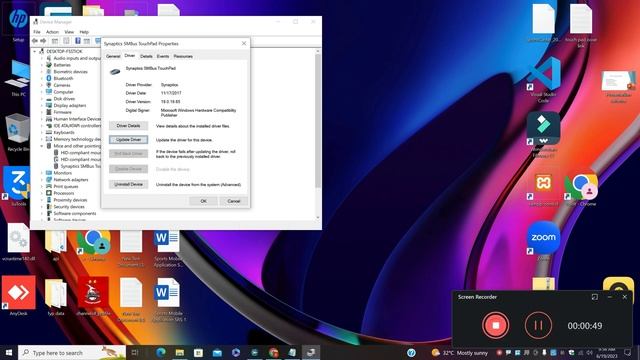Click the Update Driver button
The height and width of the screenshot is (360, 640).
[128, 140]
